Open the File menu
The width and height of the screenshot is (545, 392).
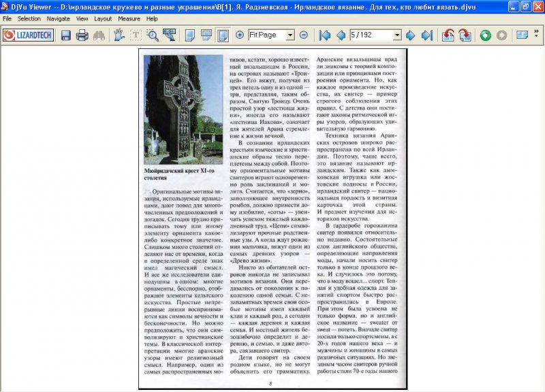(7, 19)
